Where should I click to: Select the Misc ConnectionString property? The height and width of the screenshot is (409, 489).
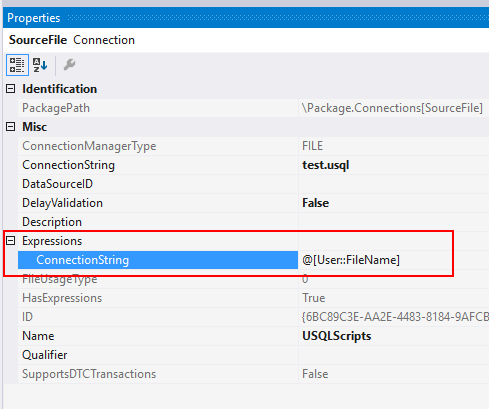(68, 165)
